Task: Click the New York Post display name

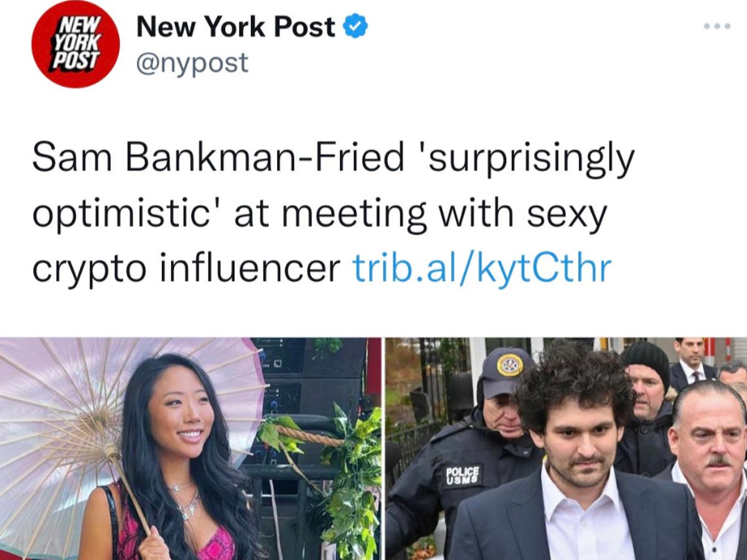Action: point(236,27)
